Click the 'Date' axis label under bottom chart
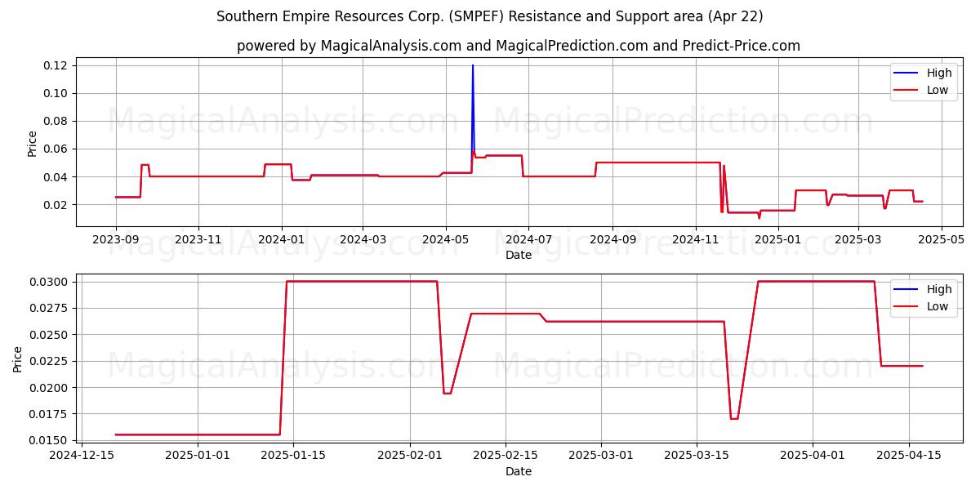The image size is (980, 490). pyautogui.click(x=519, y=471)
